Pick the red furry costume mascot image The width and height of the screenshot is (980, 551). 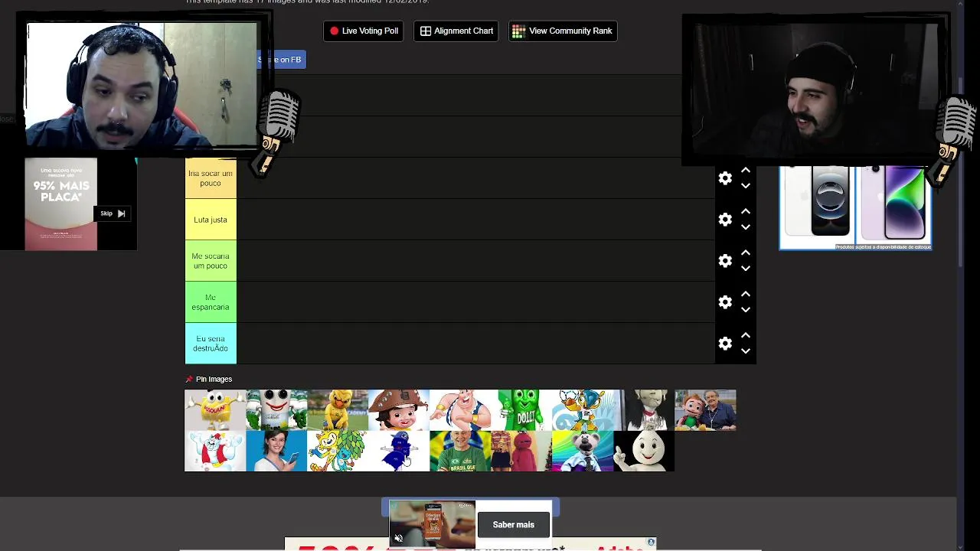point(521,451)
